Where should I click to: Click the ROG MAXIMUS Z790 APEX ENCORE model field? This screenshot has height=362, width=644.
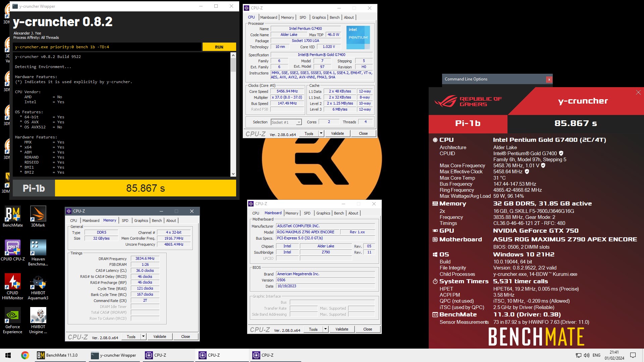pyautogui.click(x=307, y=232)
